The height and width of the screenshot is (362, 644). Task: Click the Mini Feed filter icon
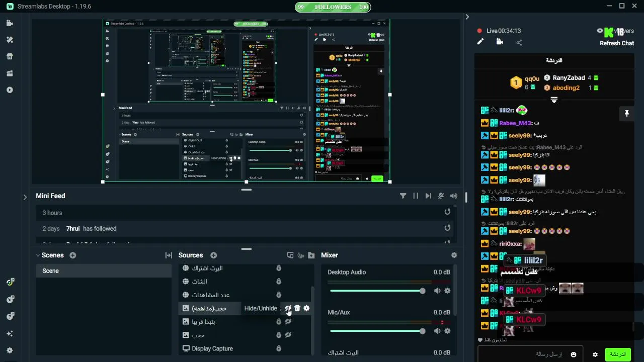coord(403,196)
